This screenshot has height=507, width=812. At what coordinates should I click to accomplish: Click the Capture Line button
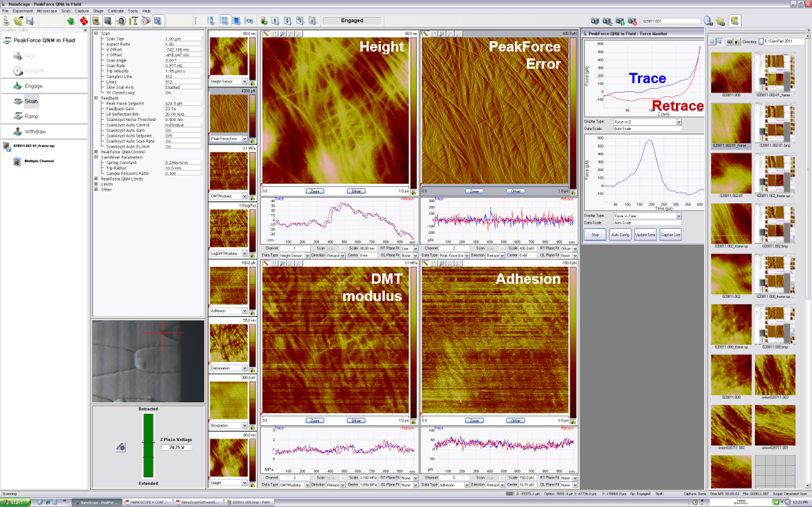pos(670,235)
